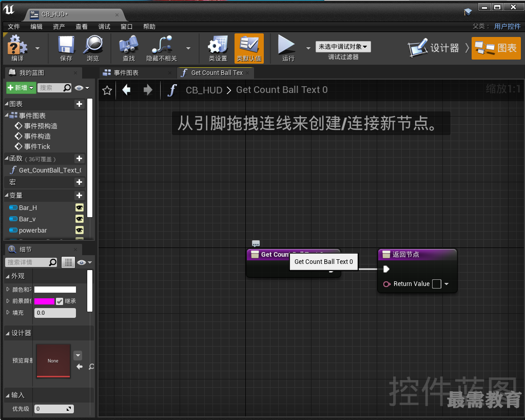Toggle visibility eye for Bar_H variable

(80, 207)
